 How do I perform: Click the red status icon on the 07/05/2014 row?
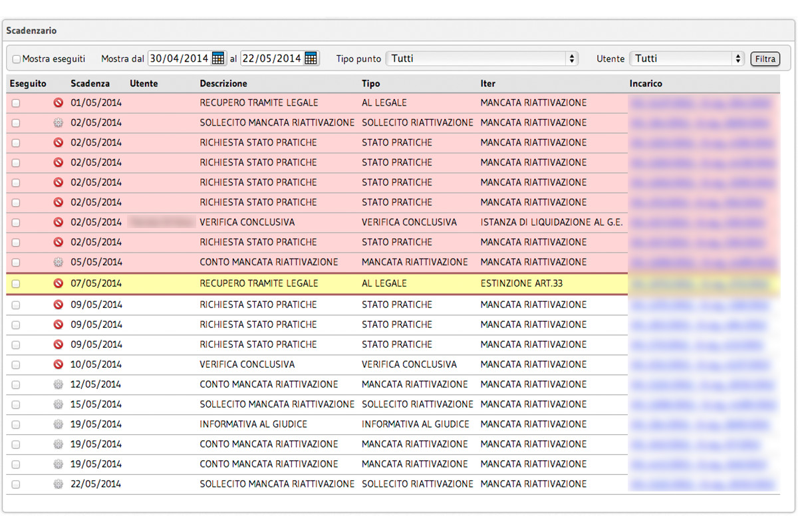58,284
